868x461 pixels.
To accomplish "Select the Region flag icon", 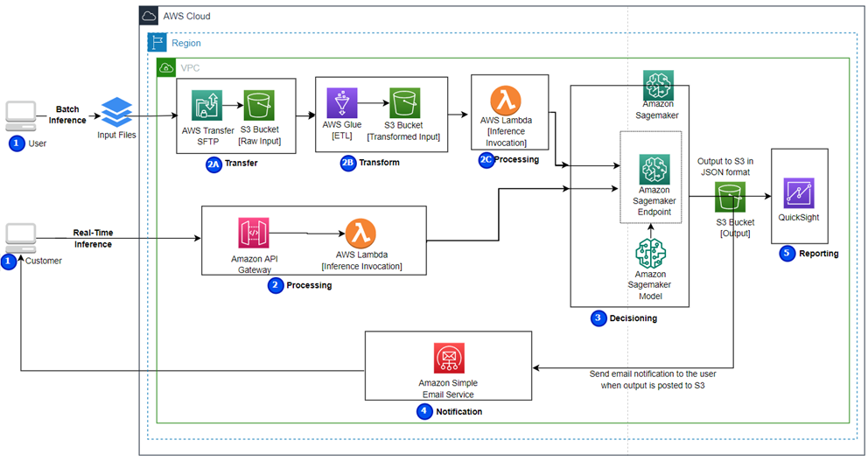I will [x=157, y=43].
